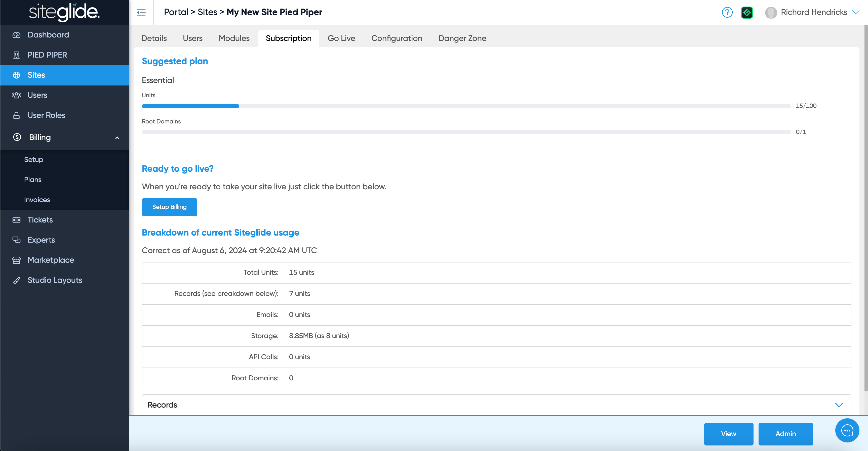Click the Studio Layouts brush icon

17,280
